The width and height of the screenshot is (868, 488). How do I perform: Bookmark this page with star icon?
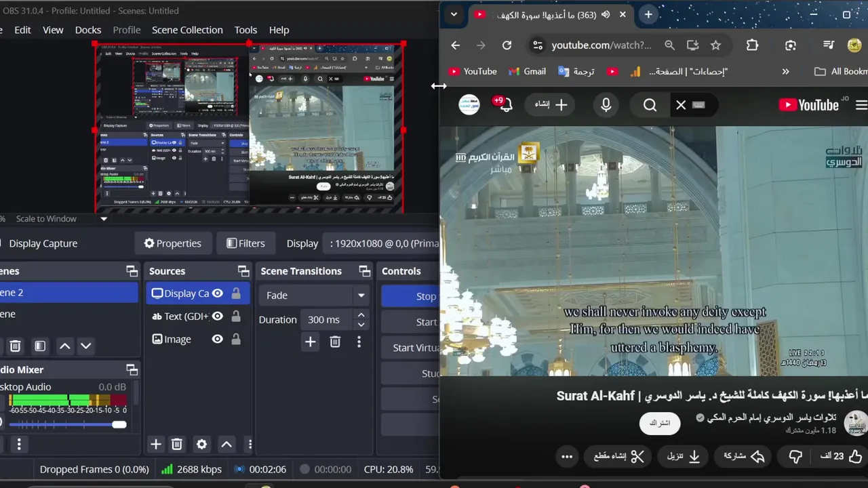[715, 45]
